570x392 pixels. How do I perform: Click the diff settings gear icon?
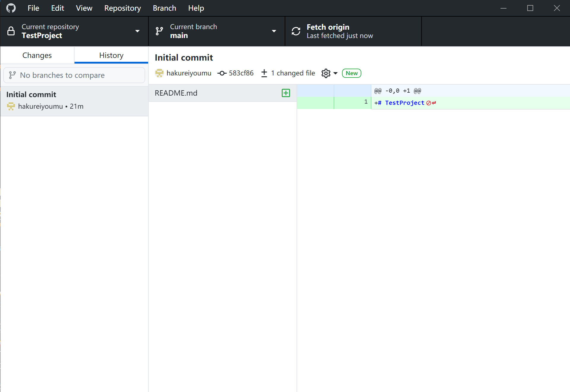tap(326, 73)
